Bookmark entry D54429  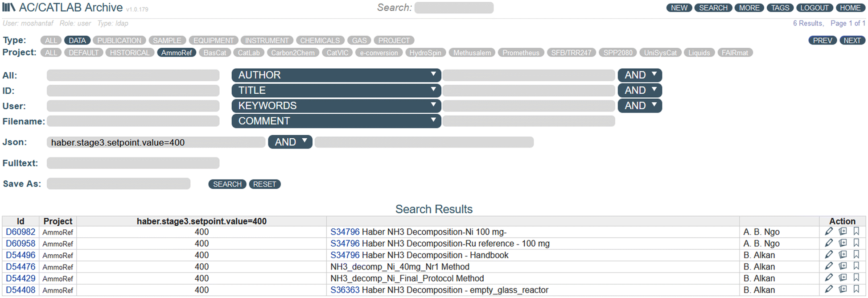(x=856, y=277)
